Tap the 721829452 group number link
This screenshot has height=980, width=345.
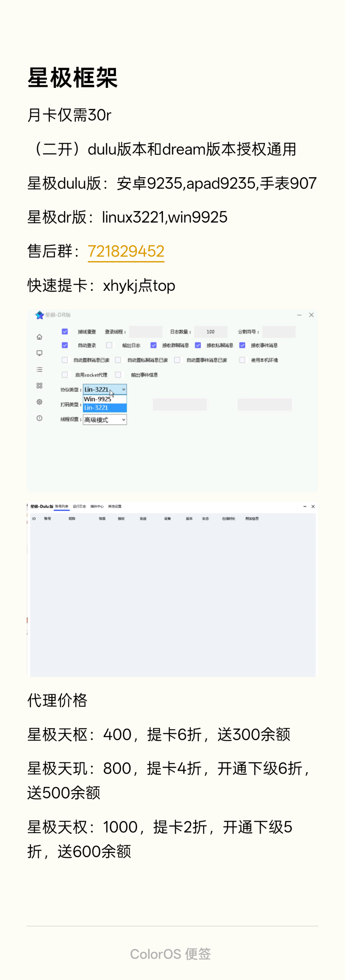point(126,251)
